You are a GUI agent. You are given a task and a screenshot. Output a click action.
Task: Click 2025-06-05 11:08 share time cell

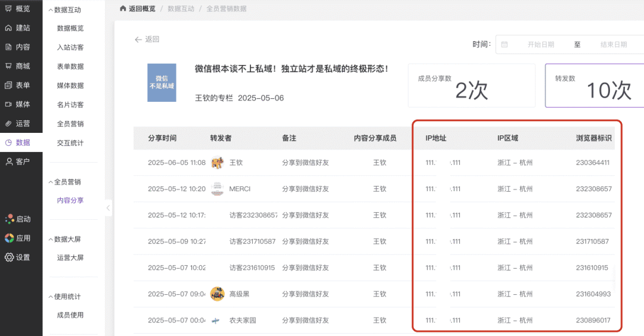(x=177, y=163)
